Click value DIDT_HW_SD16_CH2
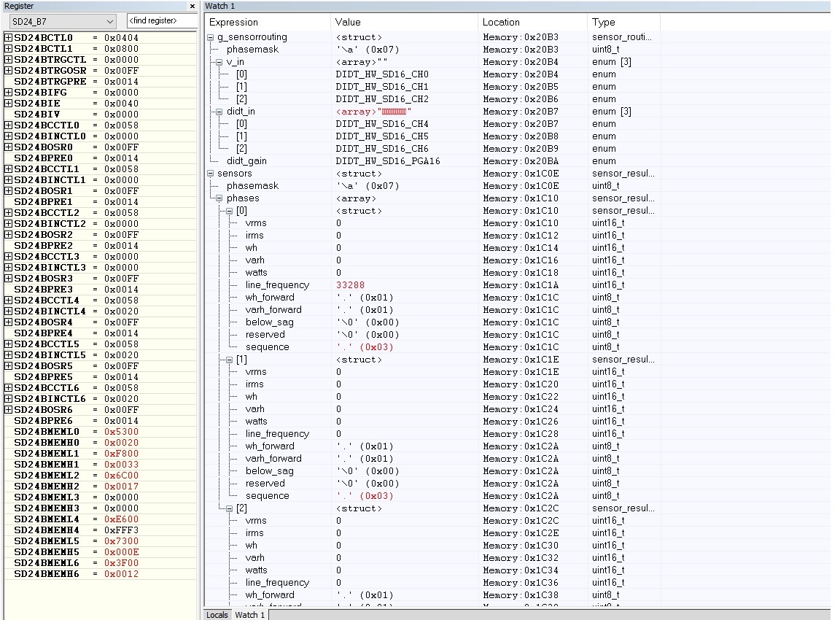This screenshot has height=620, width=840. 382,99
